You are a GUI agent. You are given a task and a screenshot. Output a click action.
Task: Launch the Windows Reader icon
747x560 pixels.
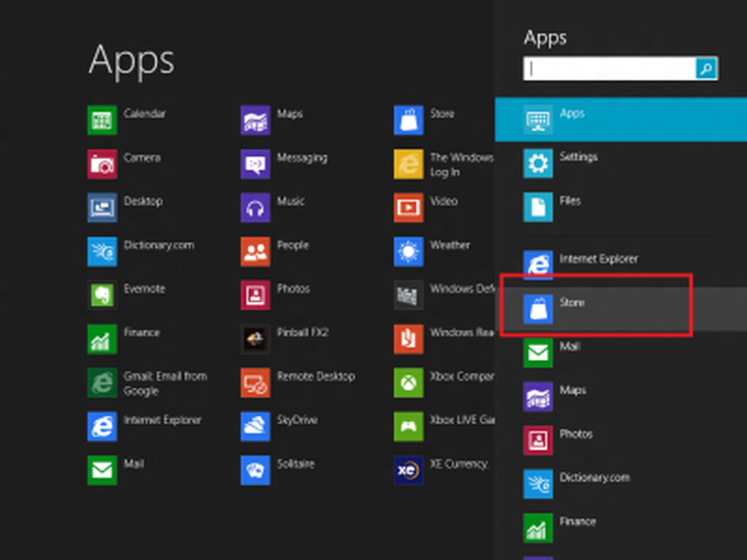(409, 339)
